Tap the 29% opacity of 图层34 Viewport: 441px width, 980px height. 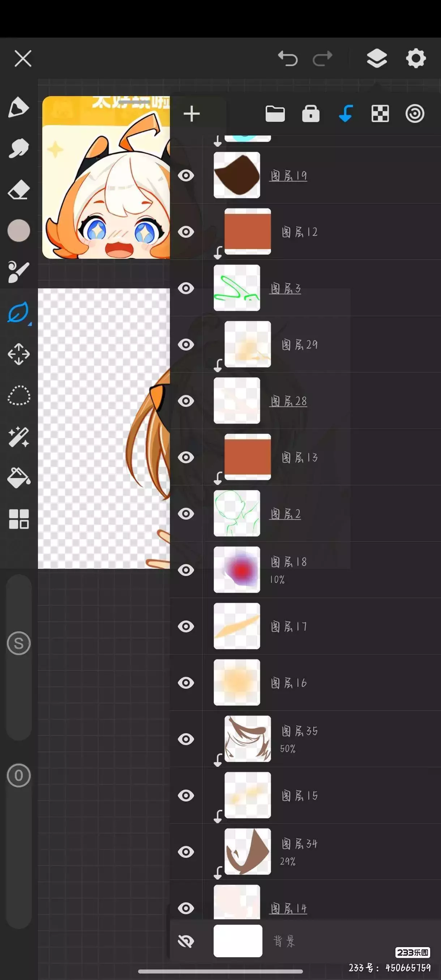[x=288, y=861]
